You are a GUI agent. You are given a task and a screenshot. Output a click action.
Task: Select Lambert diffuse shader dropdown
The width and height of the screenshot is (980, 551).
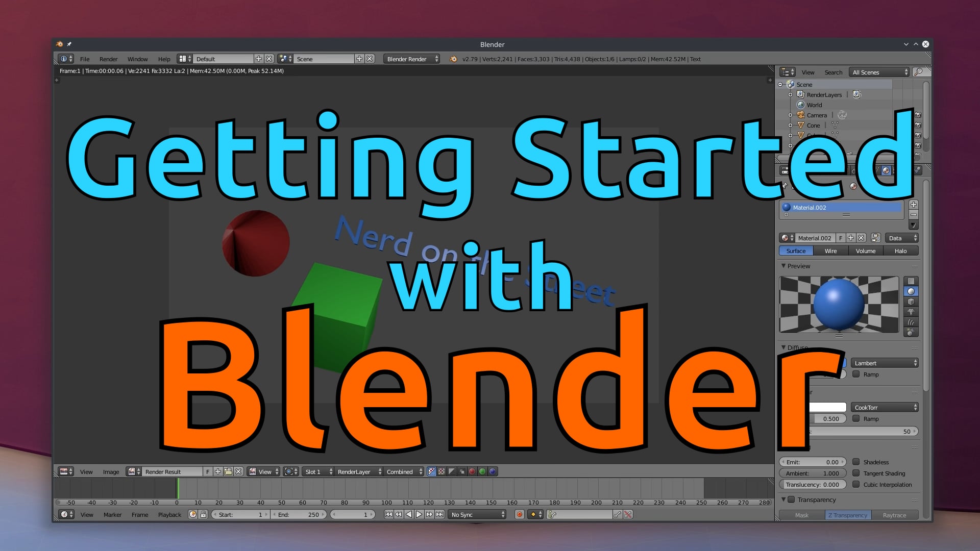(884, 363)
